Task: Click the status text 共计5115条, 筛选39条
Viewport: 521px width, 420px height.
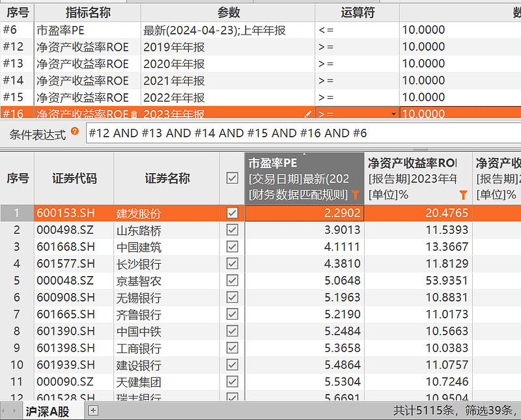Action: click(453, 411)
